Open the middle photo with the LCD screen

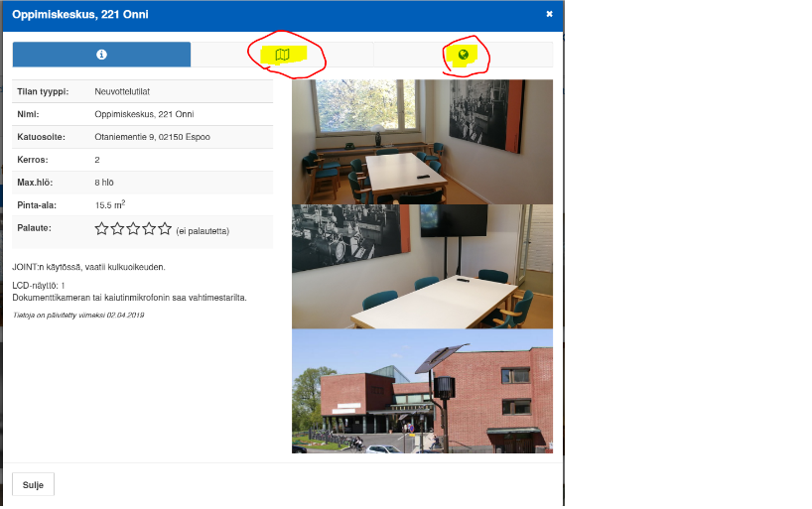coord(422,266)
